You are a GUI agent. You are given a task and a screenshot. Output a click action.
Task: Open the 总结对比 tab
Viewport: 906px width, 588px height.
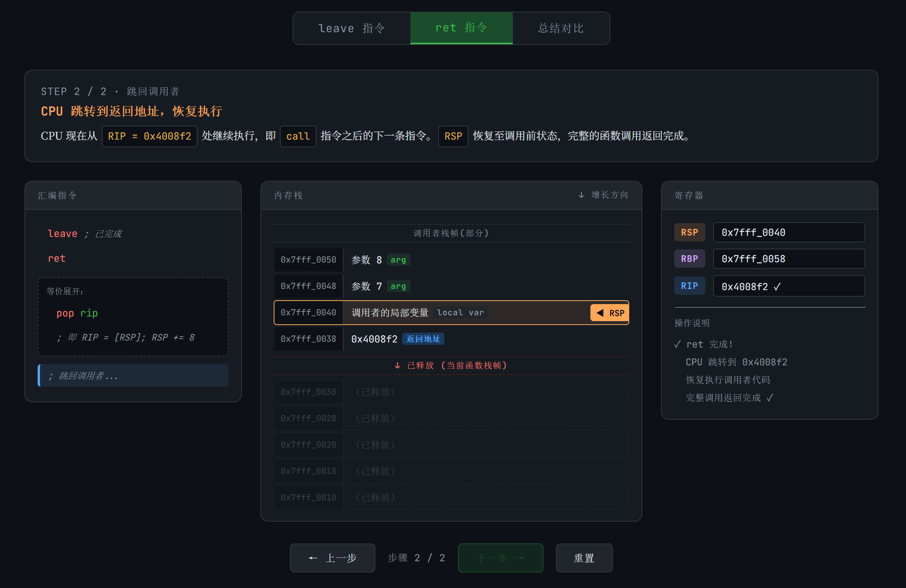[x=561, y=28]
